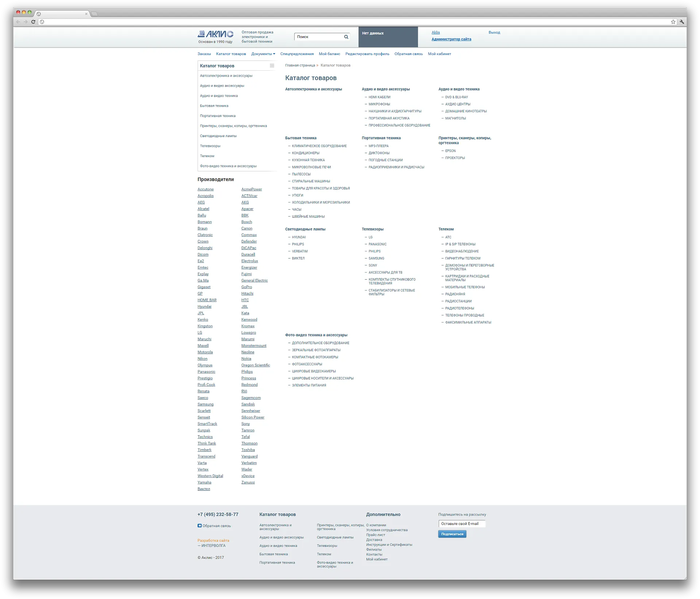This screenshot has height=599, width=700.
Task: Click the Aklis user link in header
Action: point(436,32)
